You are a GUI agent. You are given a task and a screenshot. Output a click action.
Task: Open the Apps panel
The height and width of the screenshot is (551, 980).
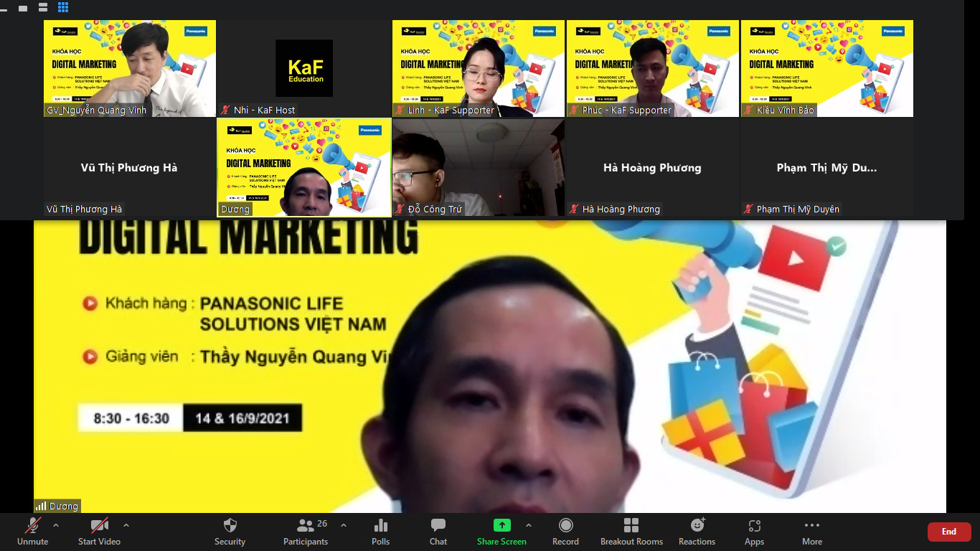[754, 532]
